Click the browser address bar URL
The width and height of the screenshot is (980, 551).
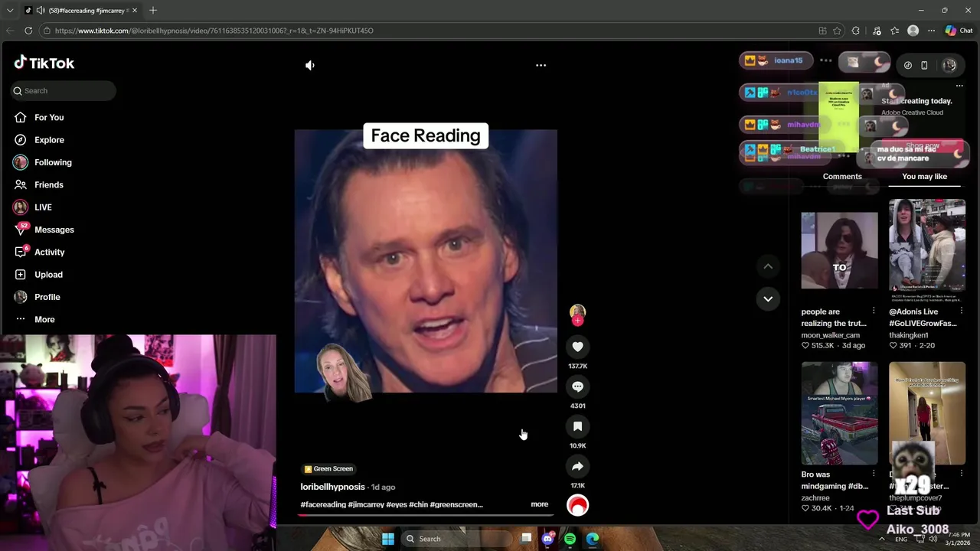214,31
